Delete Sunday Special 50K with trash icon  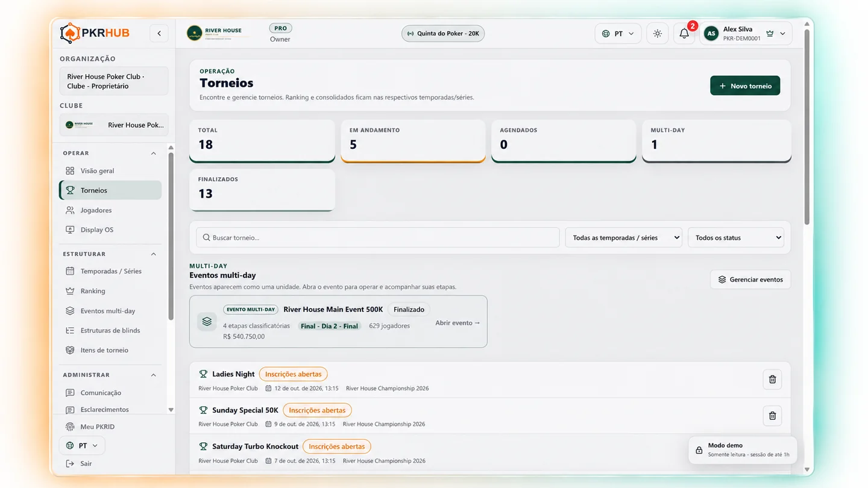pos(772,416)
